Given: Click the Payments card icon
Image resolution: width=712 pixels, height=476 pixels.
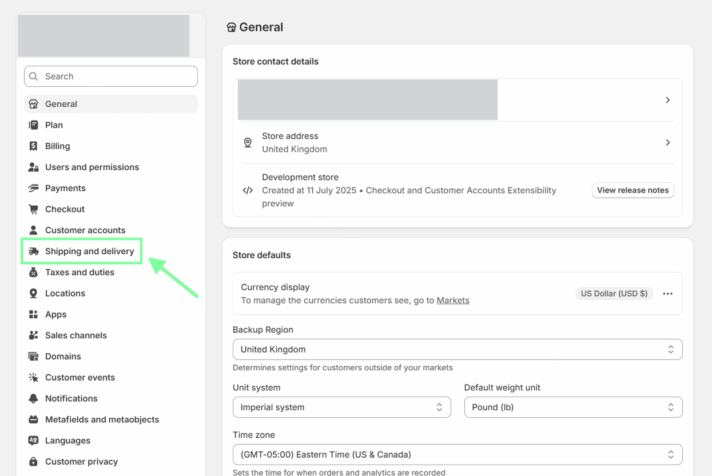Looking at the screenshot, I should [33, 188].
